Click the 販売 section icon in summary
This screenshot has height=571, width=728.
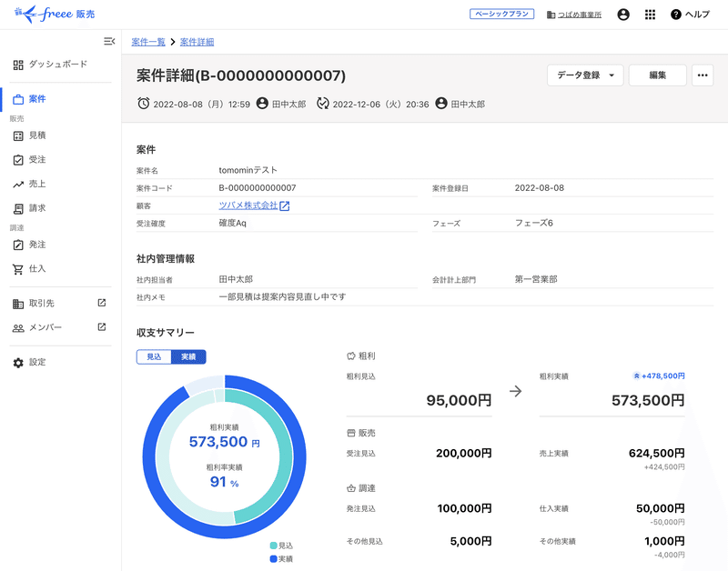coord(351,433)
